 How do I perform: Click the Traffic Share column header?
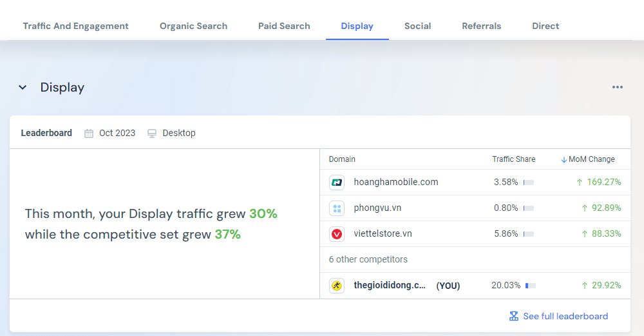click(514, 159)
